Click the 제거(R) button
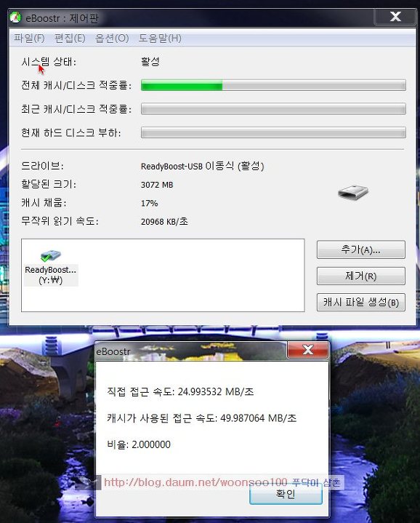This screenshot has width=420, height=523. pyautogui.click(x=360, y=276)
